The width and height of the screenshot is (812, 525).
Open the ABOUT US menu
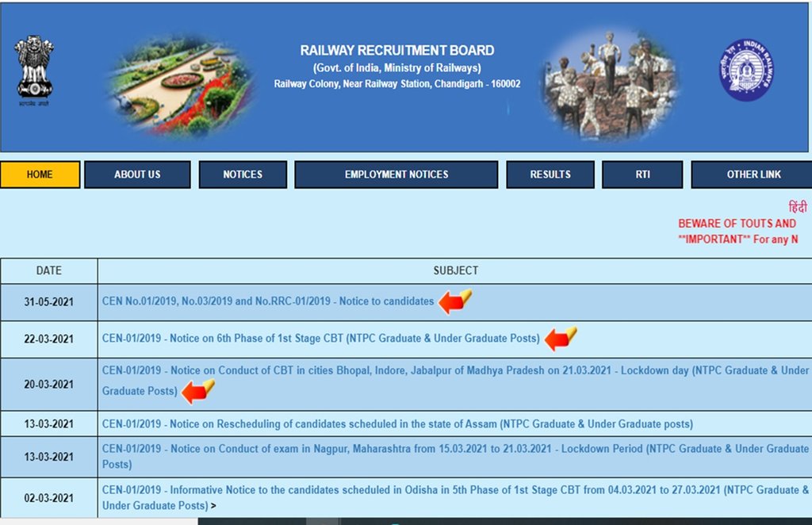pos(137,174)
